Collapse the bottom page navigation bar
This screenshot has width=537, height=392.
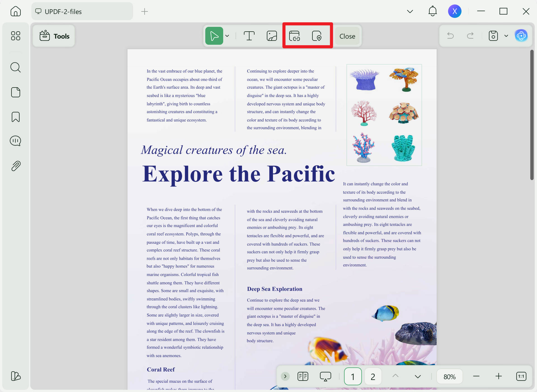(285, 376)
